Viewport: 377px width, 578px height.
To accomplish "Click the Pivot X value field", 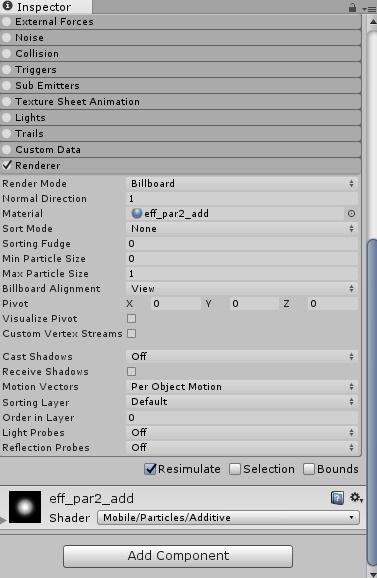I will tap(176, 304).
